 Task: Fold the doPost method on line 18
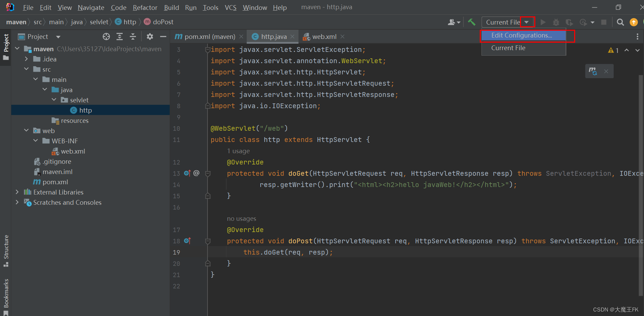click(x=208, y=241)
